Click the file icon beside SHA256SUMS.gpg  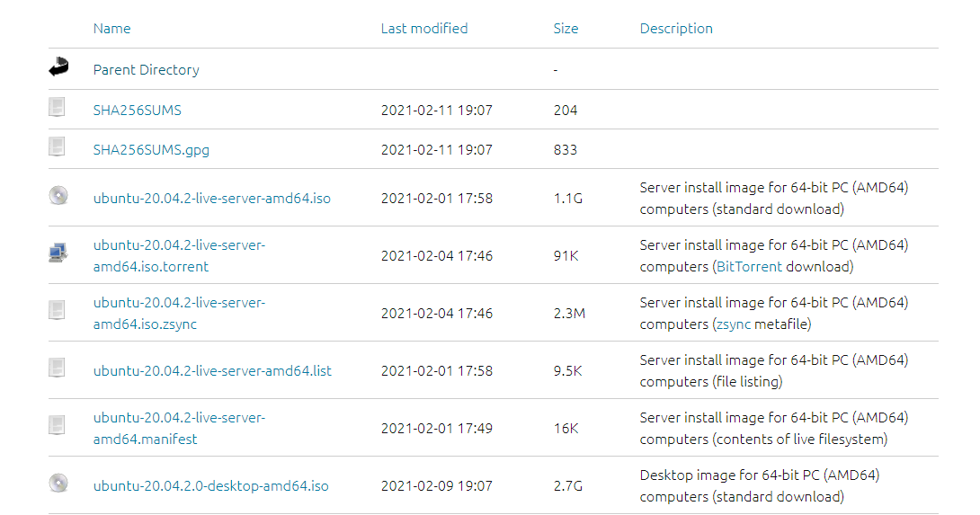tap(57, 147)
